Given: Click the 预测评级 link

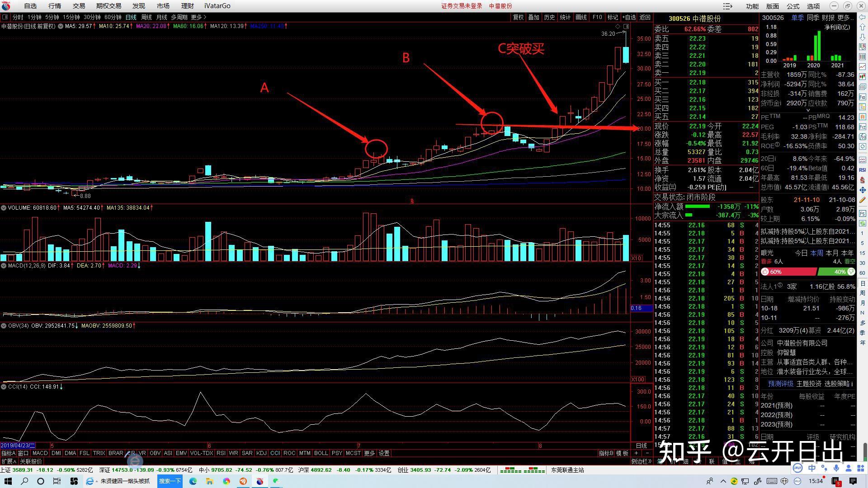Looking at the screenshot, I should tap(780, 384).
